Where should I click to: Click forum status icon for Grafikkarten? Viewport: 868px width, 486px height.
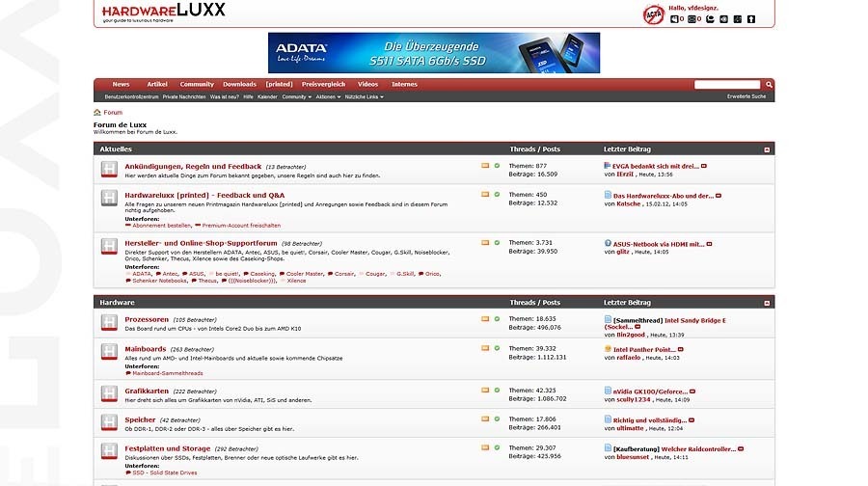pyautogui.click(x=109, y=394)
